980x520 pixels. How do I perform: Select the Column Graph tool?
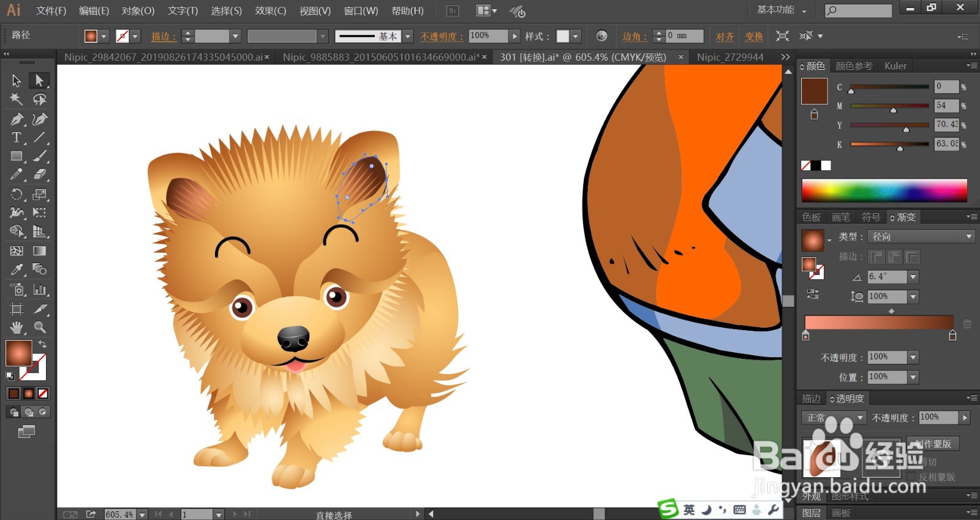pos(40,289)
